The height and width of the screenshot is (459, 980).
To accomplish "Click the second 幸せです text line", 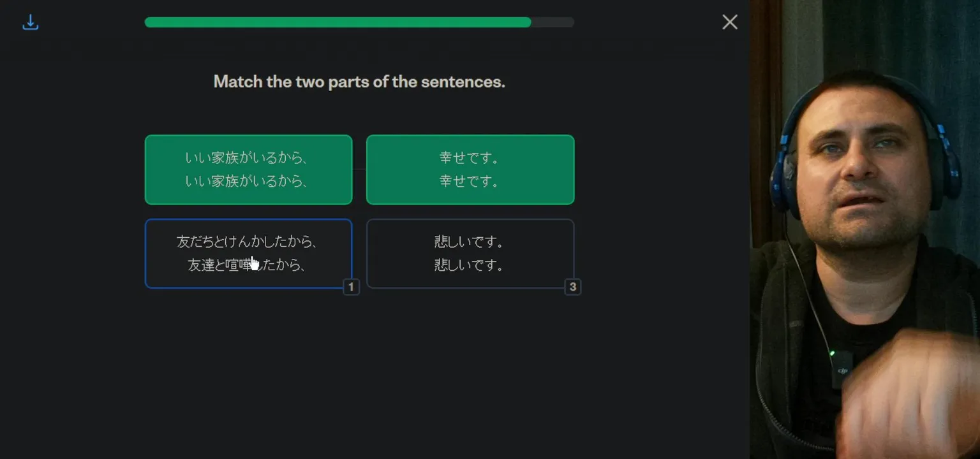I will pyautogui.click(x=470, y=182).
